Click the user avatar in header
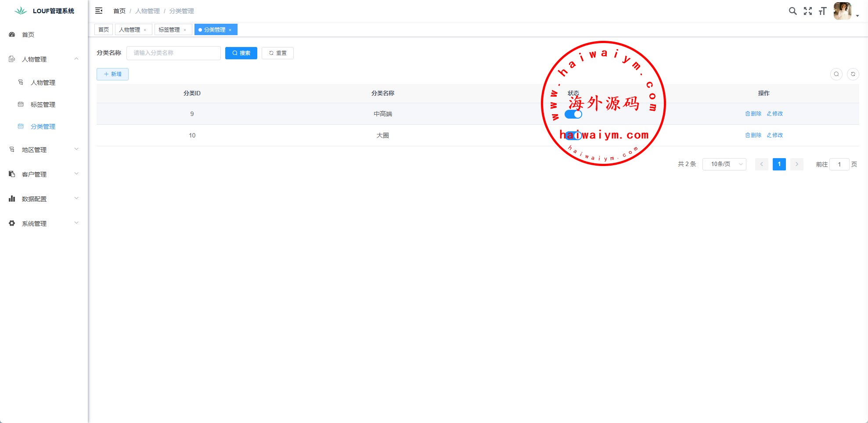This screenshot has width=868, height=423. (842, 11)
